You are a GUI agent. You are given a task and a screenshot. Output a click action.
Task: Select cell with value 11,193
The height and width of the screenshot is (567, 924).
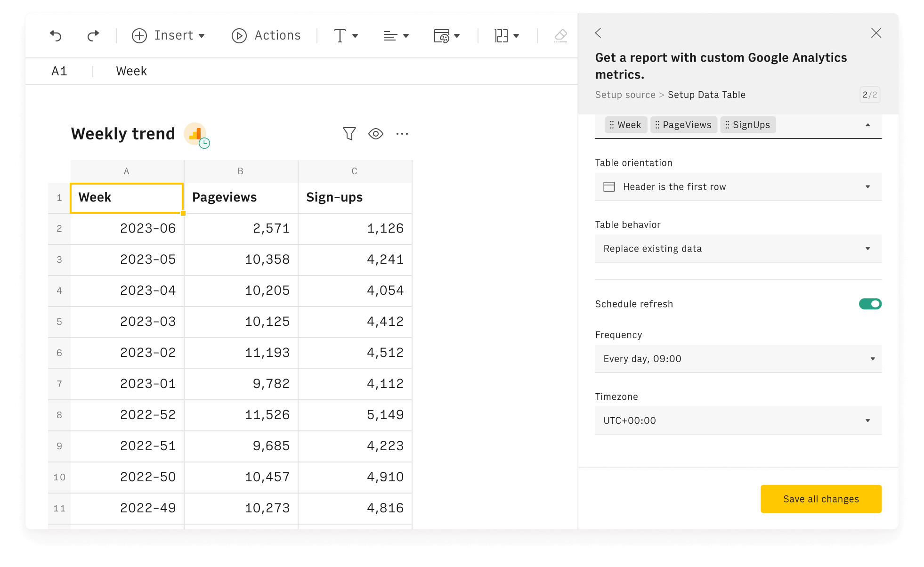coord(241,353)
